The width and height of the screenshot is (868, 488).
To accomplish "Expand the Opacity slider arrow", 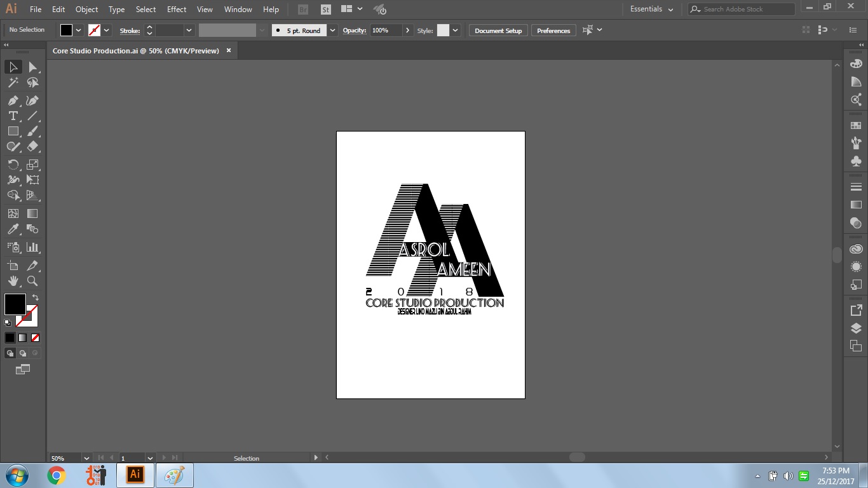I will click(x=408, y=30).
